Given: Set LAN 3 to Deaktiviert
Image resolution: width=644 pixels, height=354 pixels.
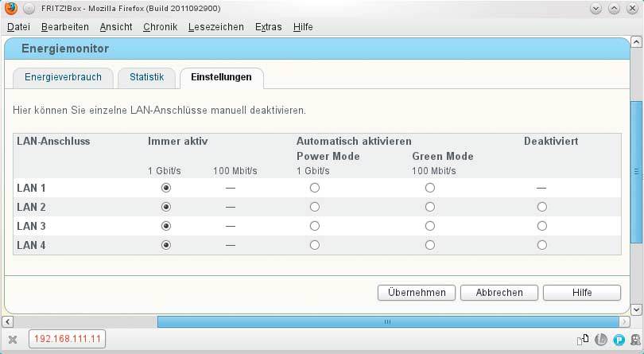Looking at the screenshot, I should coord(542,226).
